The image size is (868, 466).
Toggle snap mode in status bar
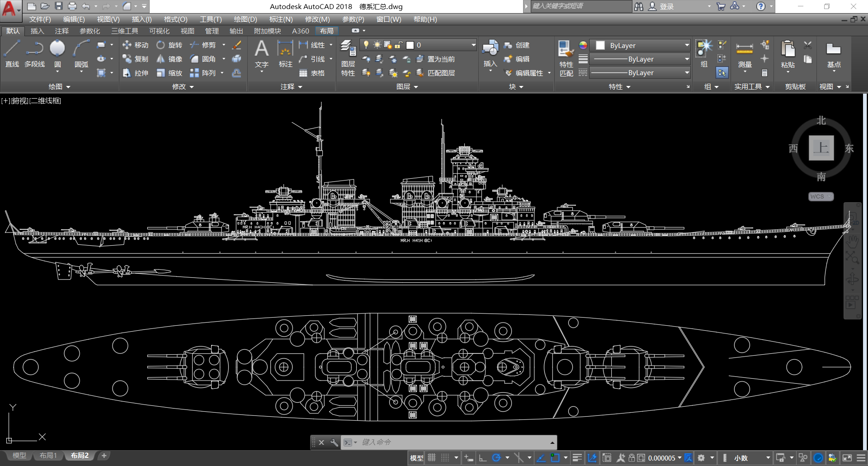point(445,458)
